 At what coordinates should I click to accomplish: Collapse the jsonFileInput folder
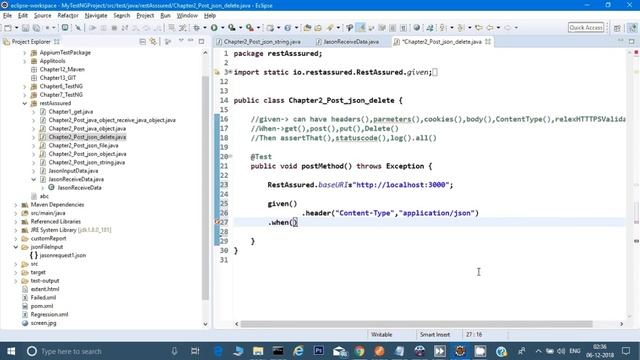point(16,247)
